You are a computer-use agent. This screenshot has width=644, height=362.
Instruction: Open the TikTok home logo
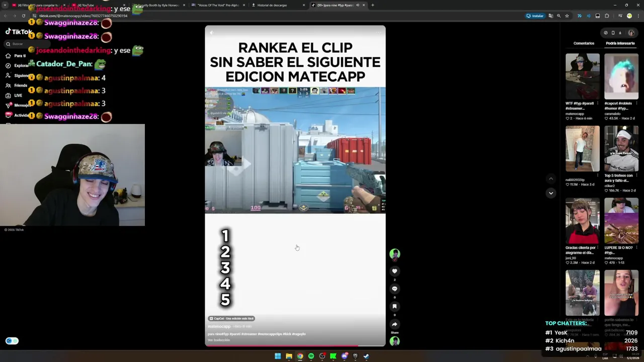[x=19, y=32]
